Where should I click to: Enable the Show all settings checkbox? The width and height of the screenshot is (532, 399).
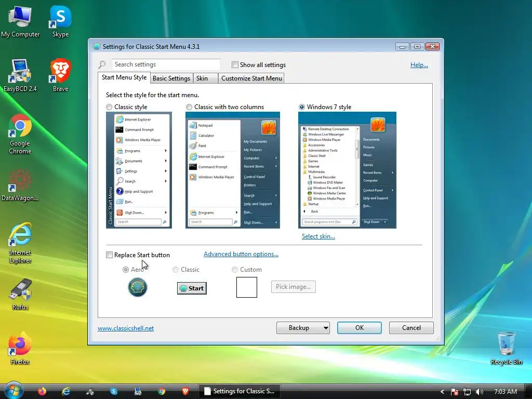(x=235, y=64)
